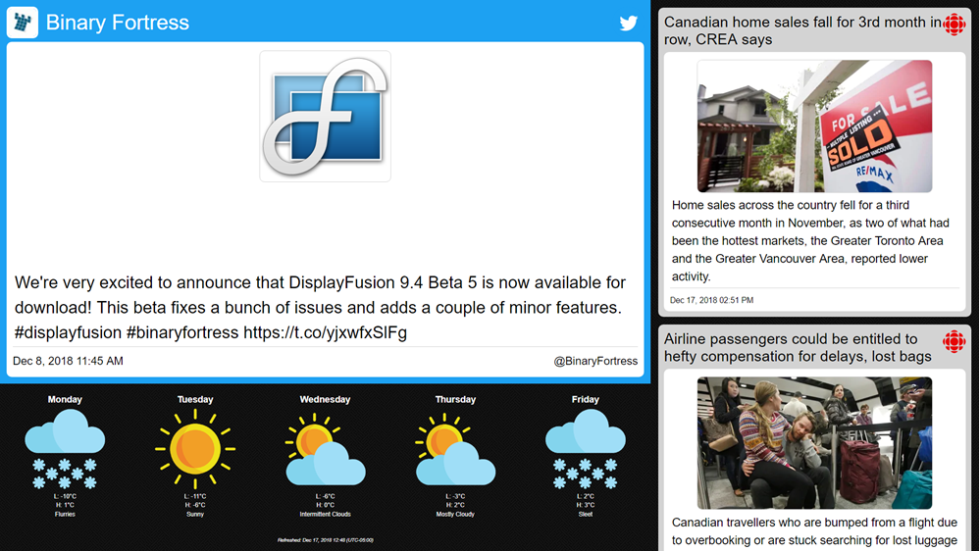The height and width of the screenshot is (551, 980).
Task: Click the Binary Fortress avatar icon
Action: click(x=23, y=23)
